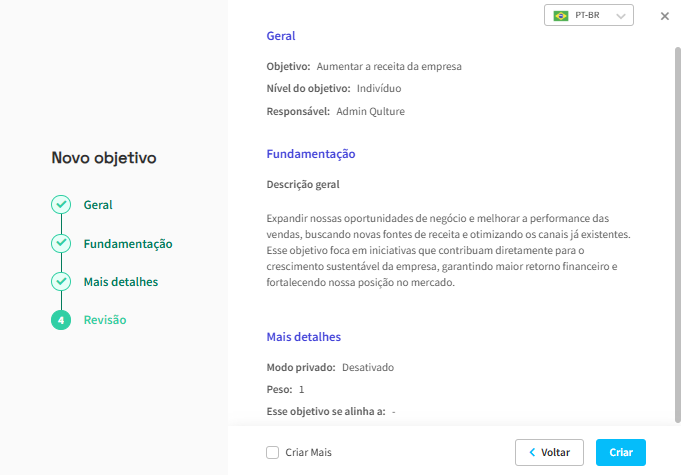Viewport: 681px width, 475px height.
Task: Click the step 4 Revisão circle icon
Action: (x=61, y=320)
